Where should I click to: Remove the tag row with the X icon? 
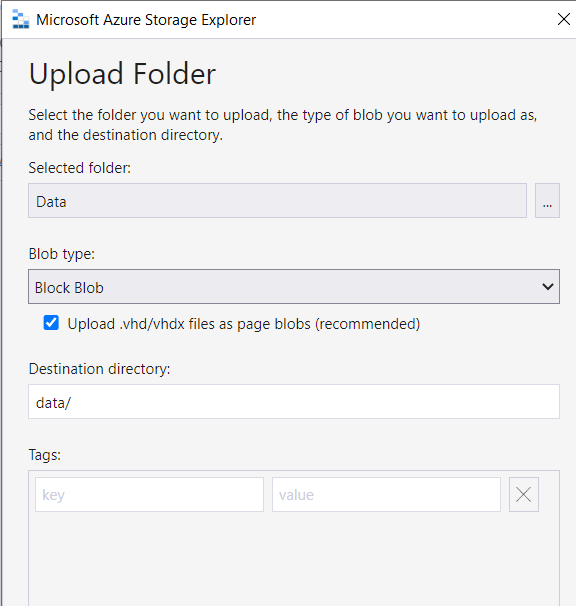523,494
